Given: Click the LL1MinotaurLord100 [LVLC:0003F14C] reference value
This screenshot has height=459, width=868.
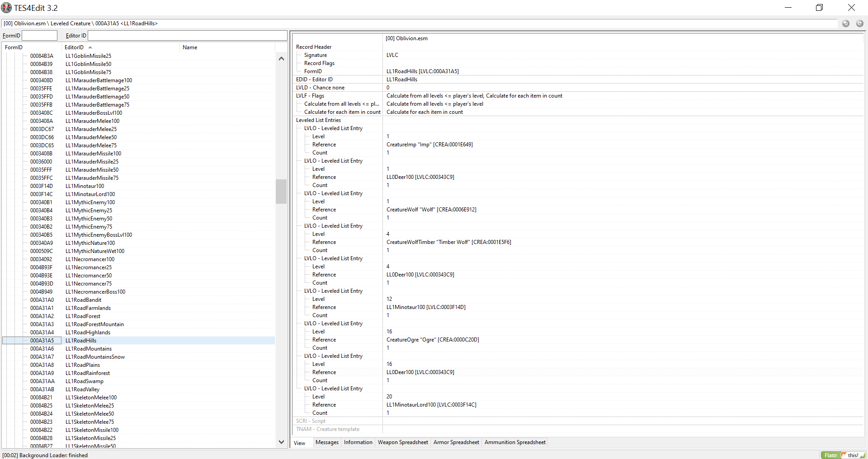Looking at the screenshot, I should 431,405.
